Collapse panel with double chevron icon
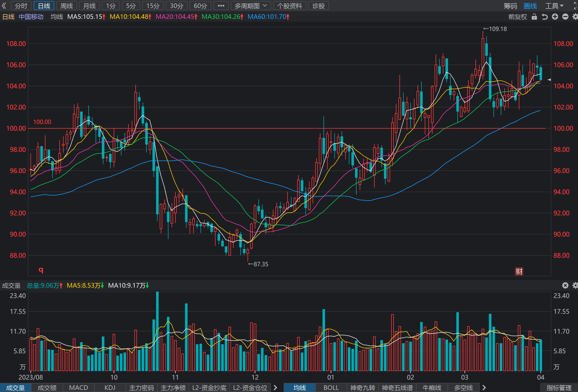Screen dimensions: 578x392 point(4,6)
